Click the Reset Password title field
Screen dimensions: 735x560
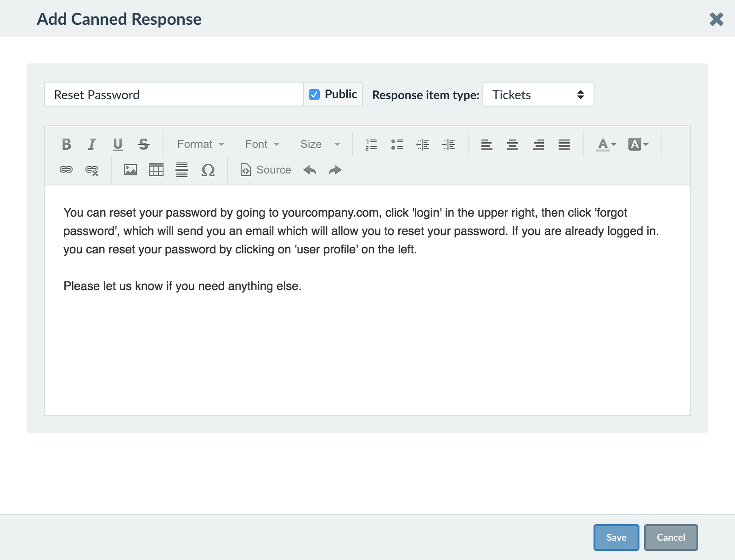(x=174, y=95)
